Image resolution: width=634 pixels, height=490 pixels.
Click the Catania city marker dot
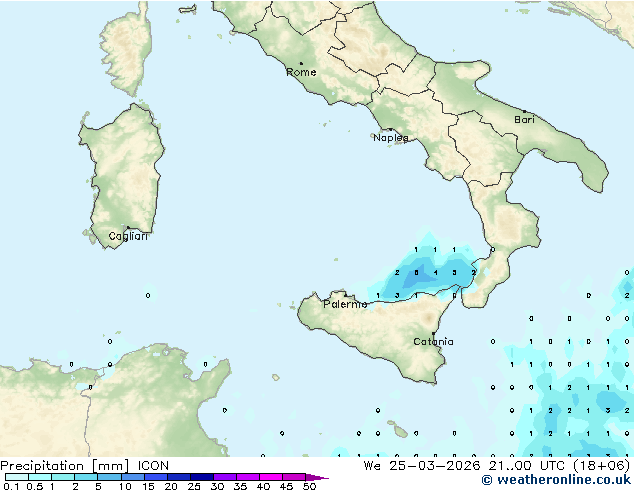coord(433,334)
